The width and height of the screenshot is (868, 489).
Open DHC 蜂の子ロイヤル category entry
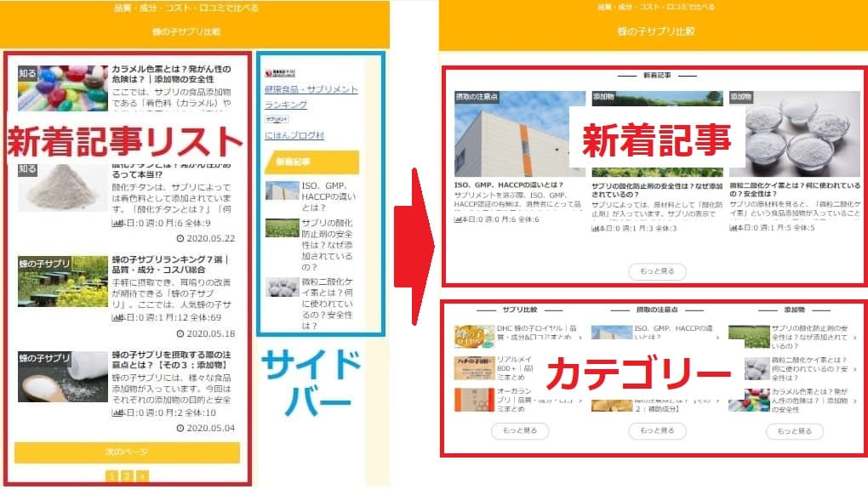coord(536,333)
